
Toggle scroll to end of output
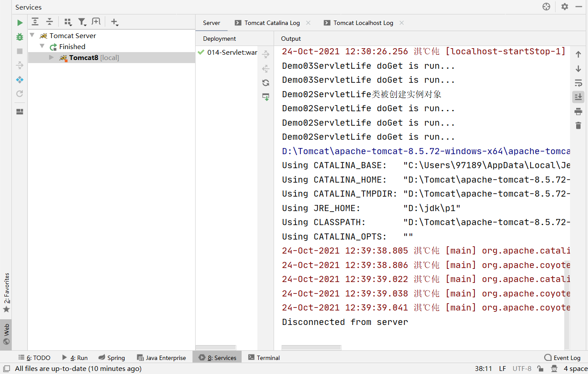[x=578, y=97]
